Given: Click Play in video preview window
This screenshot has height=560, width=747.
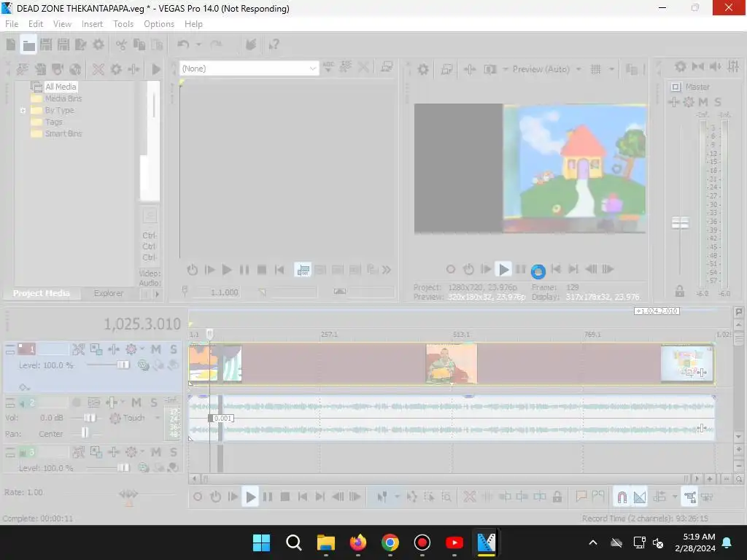Looking at the screenshot, I should point(503,270).
